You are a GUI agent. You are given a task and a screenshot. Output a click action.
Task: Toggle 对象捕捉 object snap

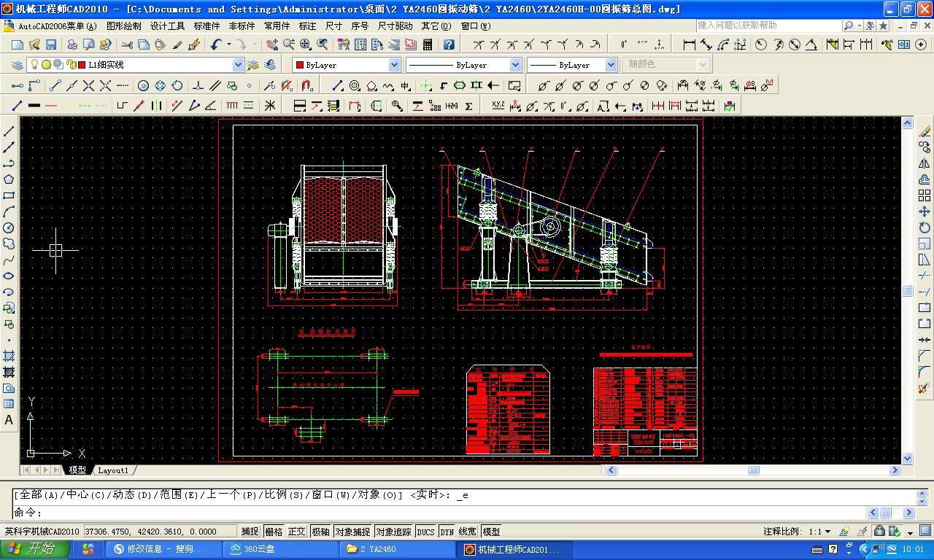[352, 532]
